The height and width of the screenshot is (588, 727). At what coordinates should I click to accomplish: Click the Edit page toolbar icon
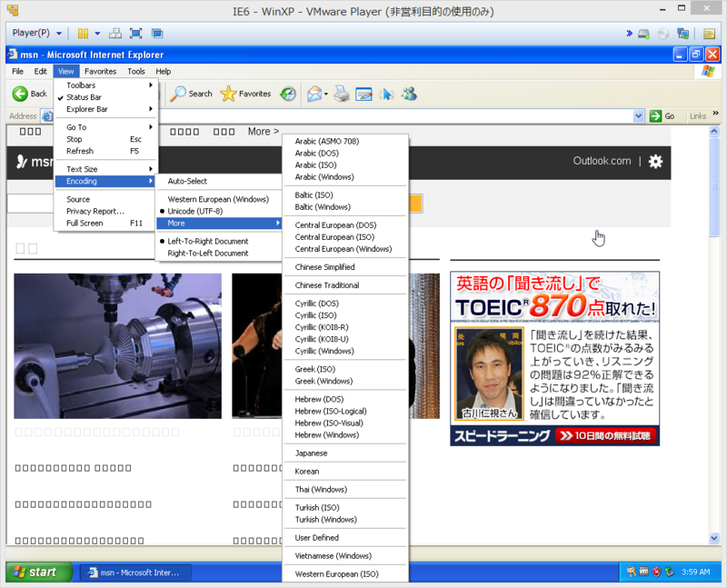(364, 95)
